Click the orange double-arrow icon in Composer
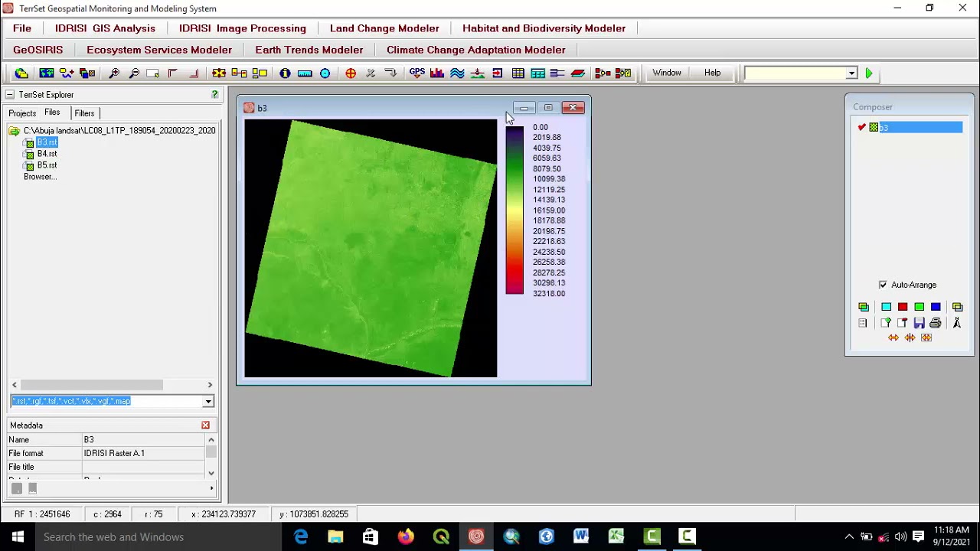Screen dimensions: 980x551 893,337
